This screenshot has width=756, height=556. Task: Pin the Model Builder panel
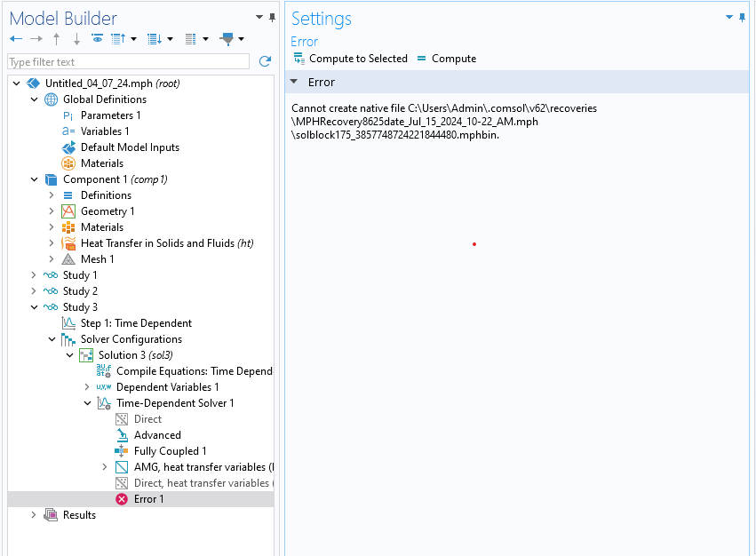pos(271,17)
